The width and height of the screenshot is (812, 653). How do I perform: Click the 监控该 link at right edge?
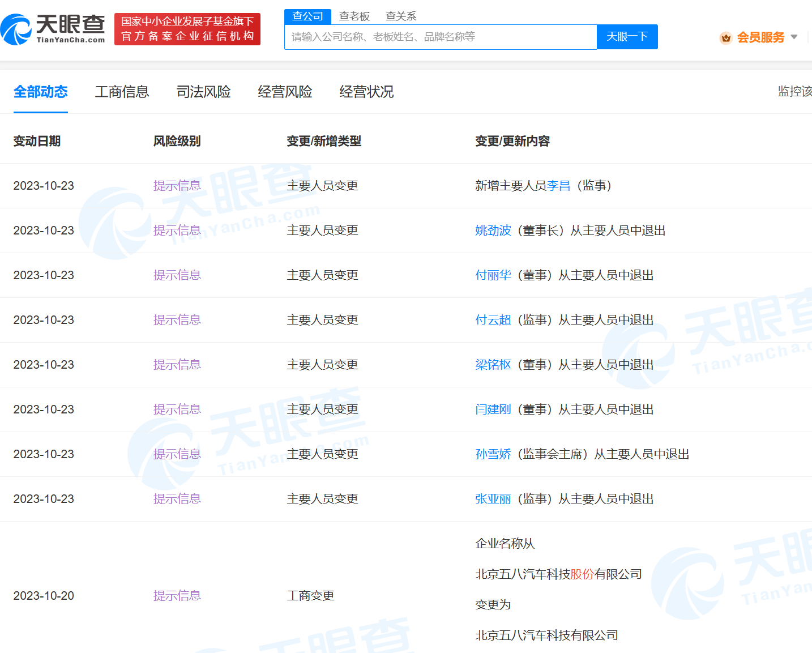[x=794, y=92]
